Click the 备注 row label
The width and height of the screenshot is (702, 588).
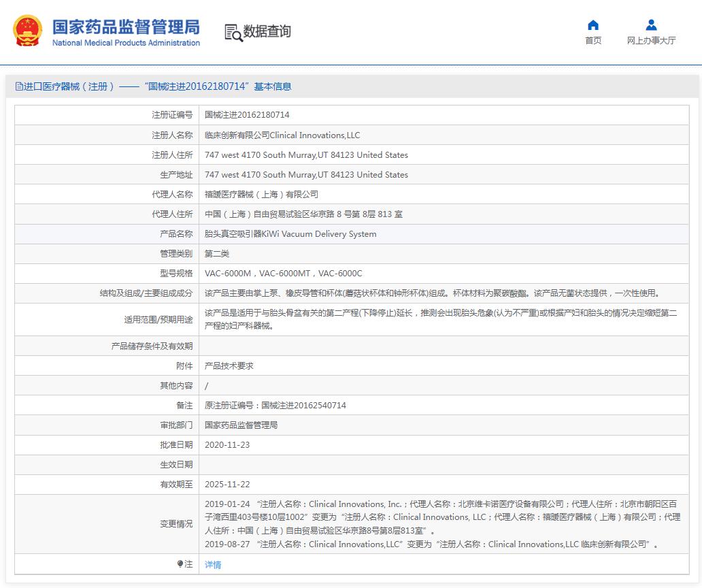point(184,405)
